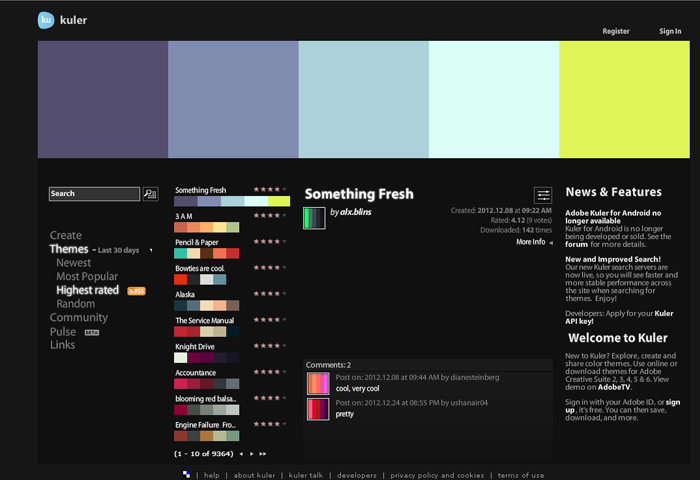
Task: Click about kuler in footer
Action: click(x=254, y=475)
